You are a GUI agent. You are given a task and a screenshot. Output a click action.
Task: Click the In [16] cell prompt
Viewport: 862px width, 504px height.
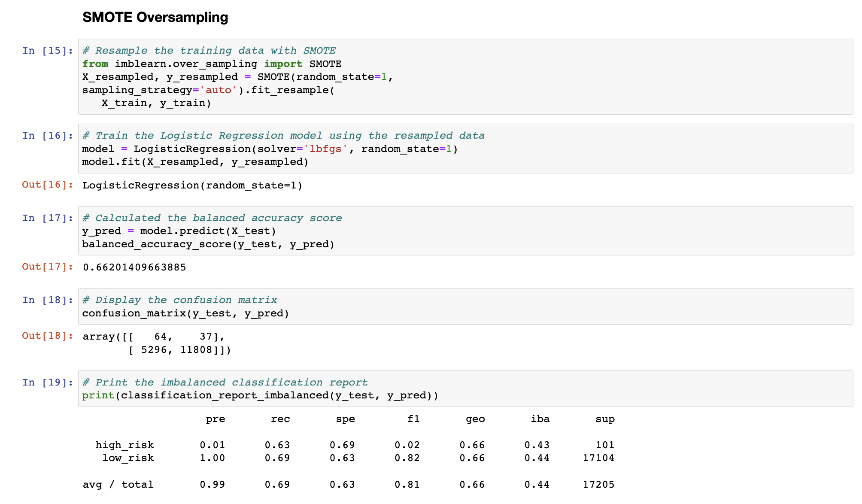(x=47, y=135)
